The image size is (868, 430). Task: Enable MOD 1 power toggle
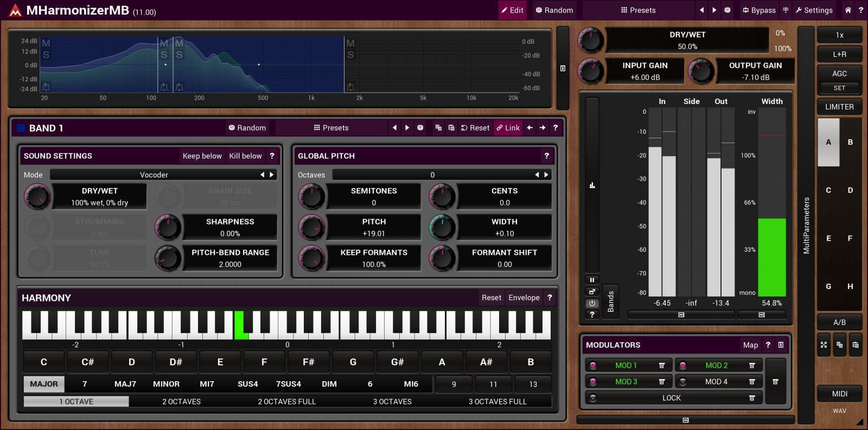coord(593,365)
